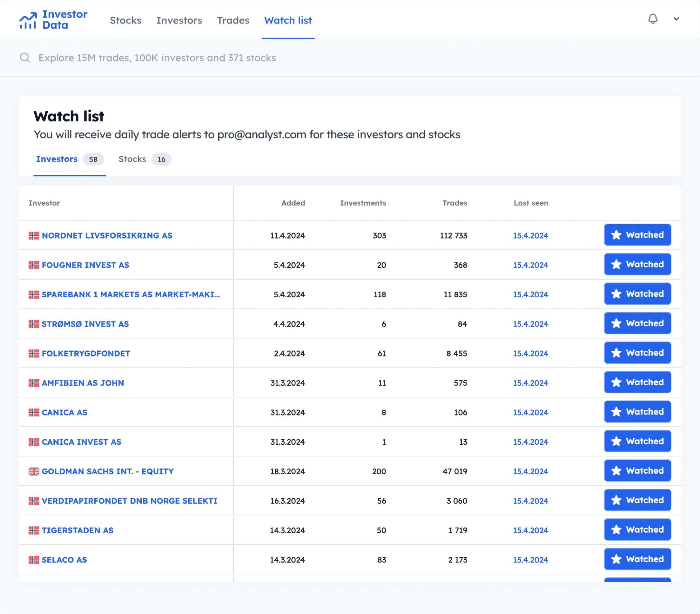700x614 pixels.
Task: Unwatch Nordnet Livsforsikring AS
Action: point(637,235)
